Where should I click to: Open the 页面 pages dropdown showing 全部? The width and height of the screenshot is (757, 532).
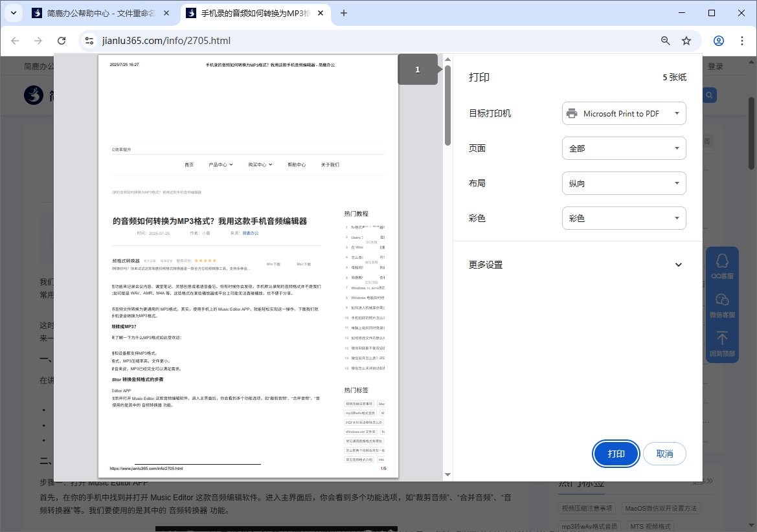click(624, 148)
